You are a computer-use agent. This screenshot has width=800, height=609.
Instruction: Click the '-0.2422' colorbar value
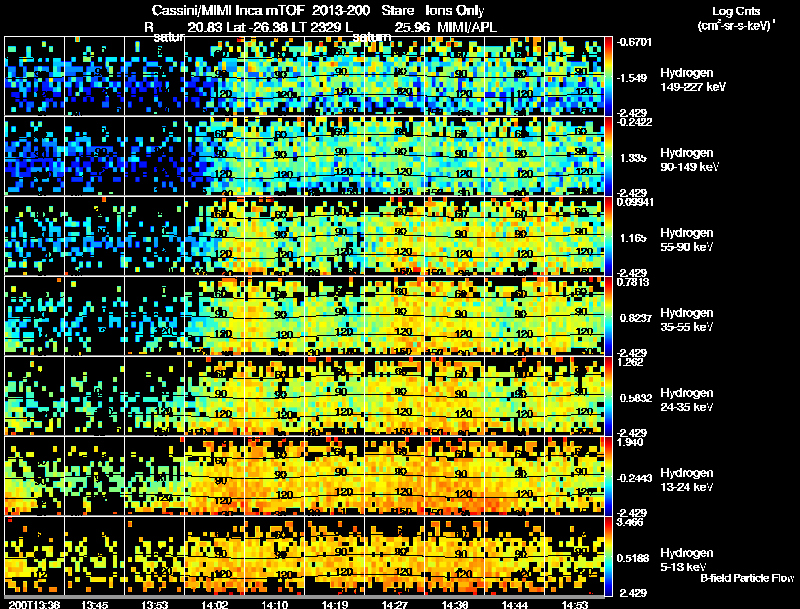click(x=634, y=122)
